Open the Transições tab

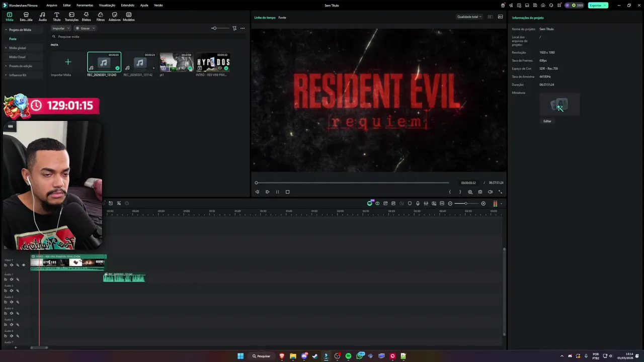(71, 17)
